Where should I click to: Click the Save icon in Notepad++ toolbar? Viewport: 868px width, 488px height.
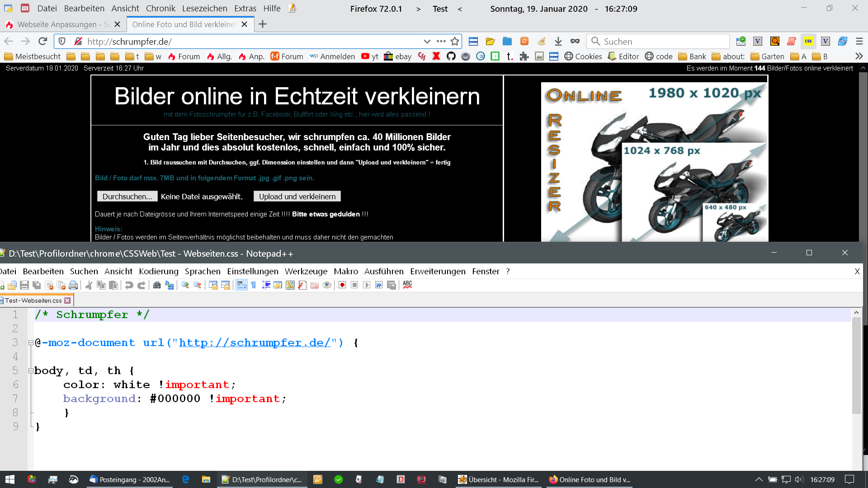tap(24, 285)
